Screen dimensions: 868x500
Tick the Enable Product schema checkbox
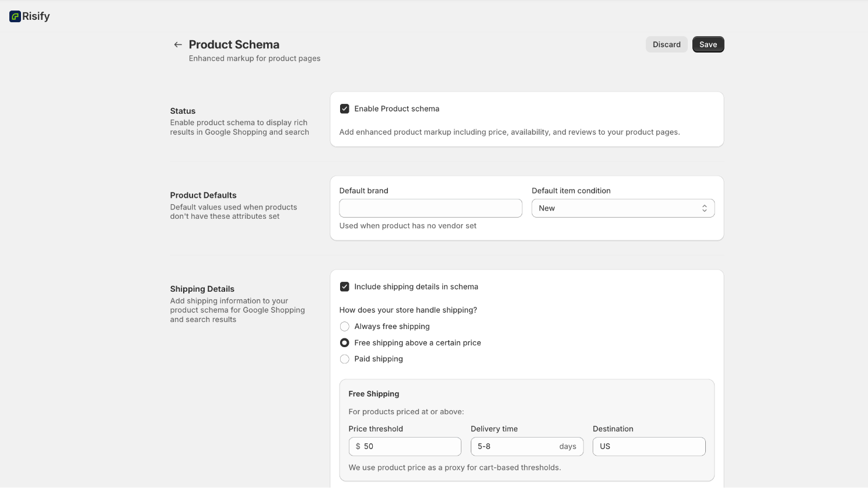tap(345, 109)
